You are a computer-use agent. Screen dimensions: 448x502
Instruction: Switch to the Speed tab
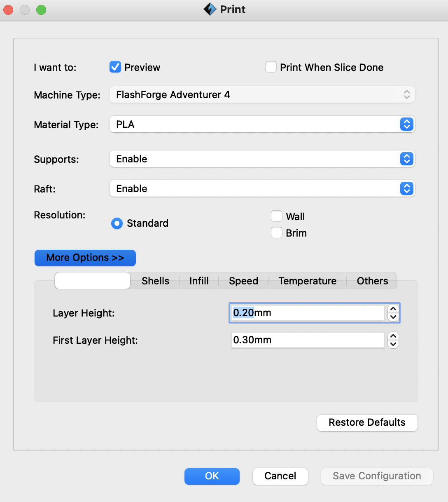[x=243, y=281]
